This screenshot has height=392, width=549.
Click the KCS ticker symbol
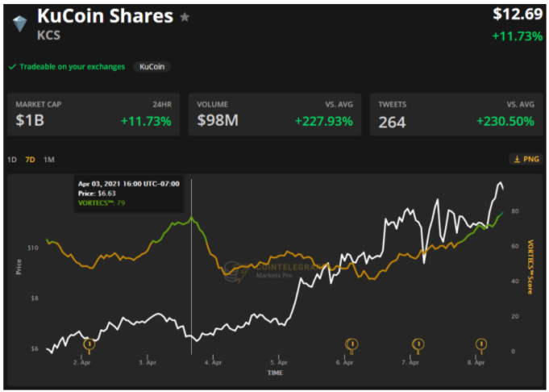48,35
